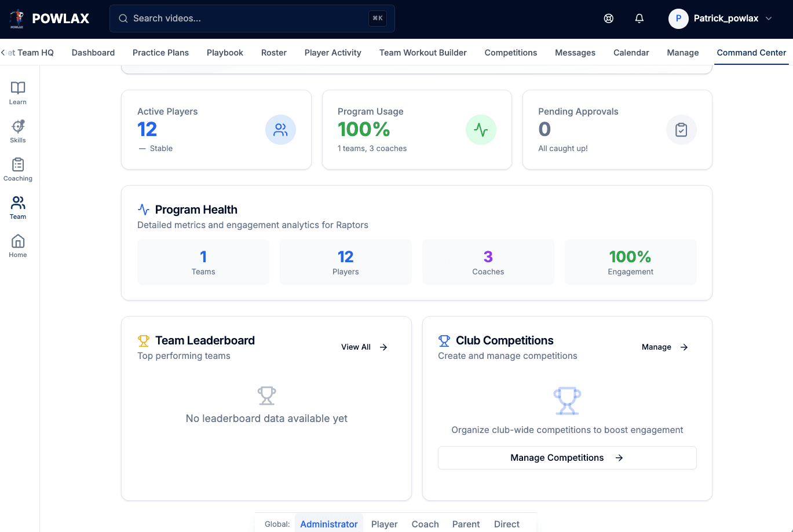The image size is (793, 532).
Task: Select the Parent role view
Action: coord(466,524)
